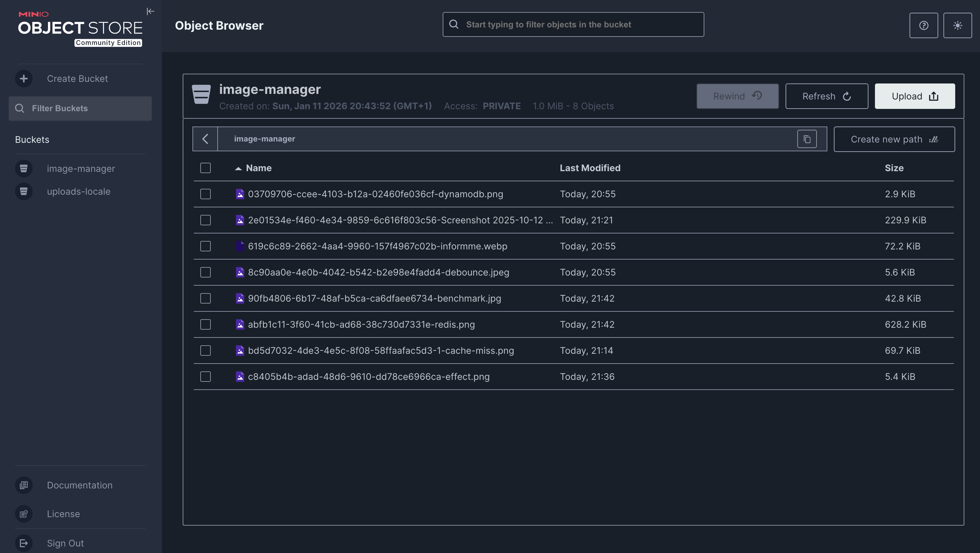Select checkbox for dynamodb.png file
980x553 pixels.
point(206,194)
